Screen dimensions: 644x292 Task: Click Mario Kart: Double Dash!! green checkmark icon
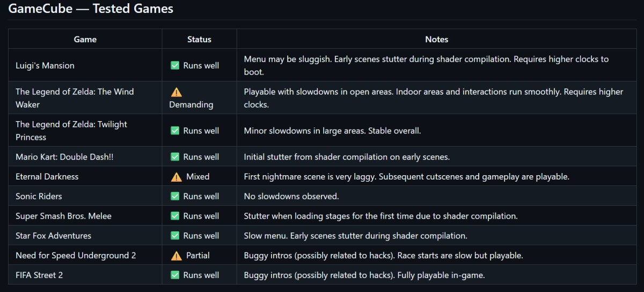pos(175,157)
